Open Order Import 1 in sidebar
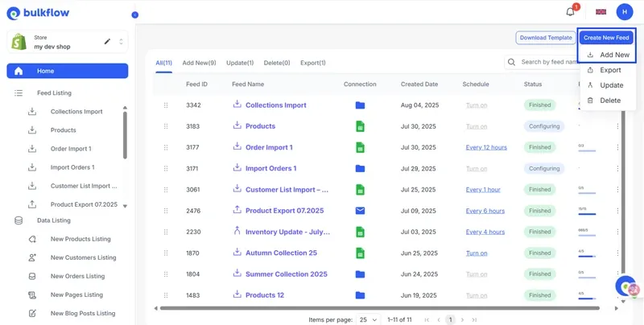 click(x=71, y=149)
